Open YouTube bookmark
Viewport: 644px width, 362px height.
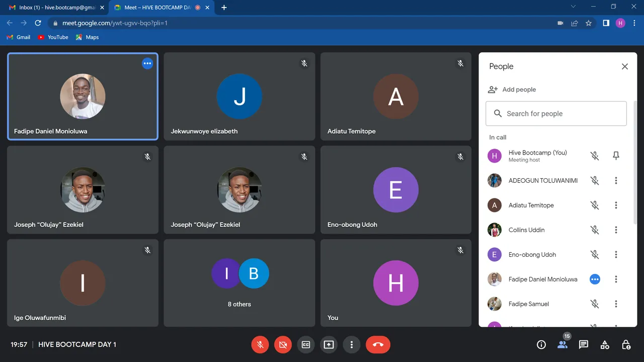click(53, 37)
